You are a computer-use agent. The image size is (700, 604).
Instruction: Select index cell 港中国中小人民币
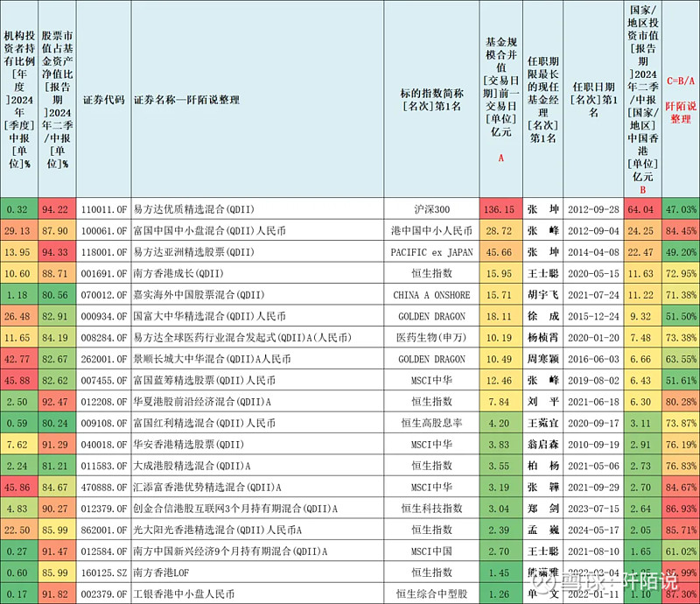(x=431, y=230)
